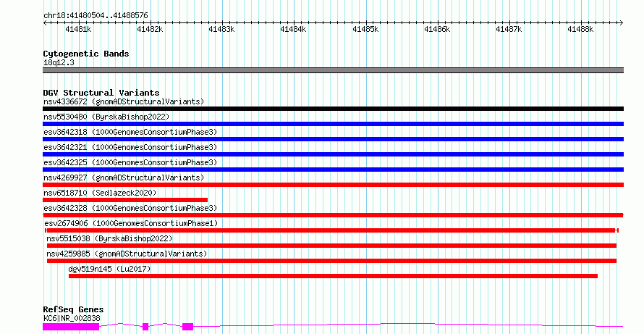The height and width of the screenshot is (334, 644).
Task: Click the 18q12.3 band label
Action: pos(59,62)
